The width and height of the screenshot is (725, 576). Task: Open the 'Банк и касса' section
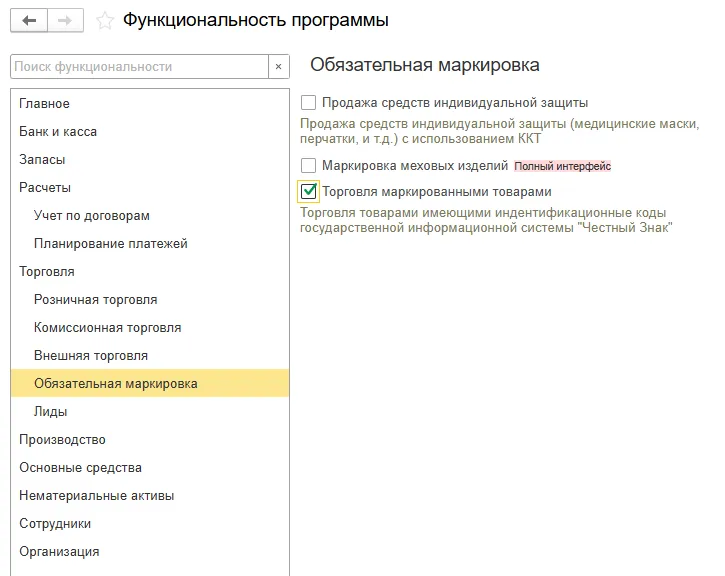tap(150, 132)
